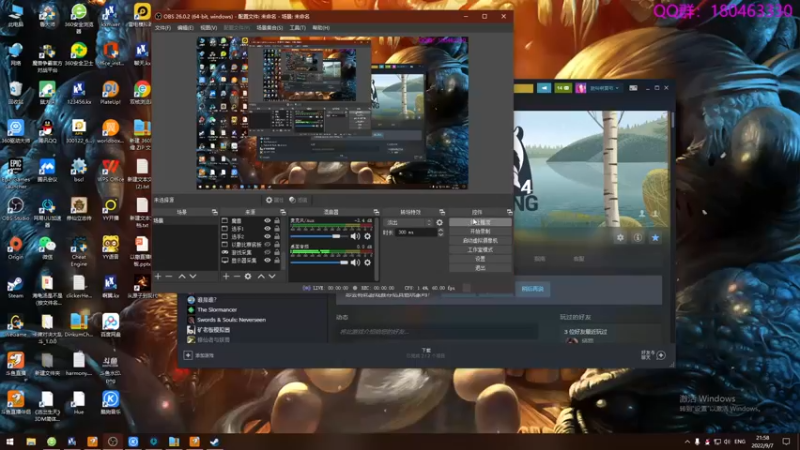Expand the Steam account name dropdown
800x450 pixels.
point(604,88)
